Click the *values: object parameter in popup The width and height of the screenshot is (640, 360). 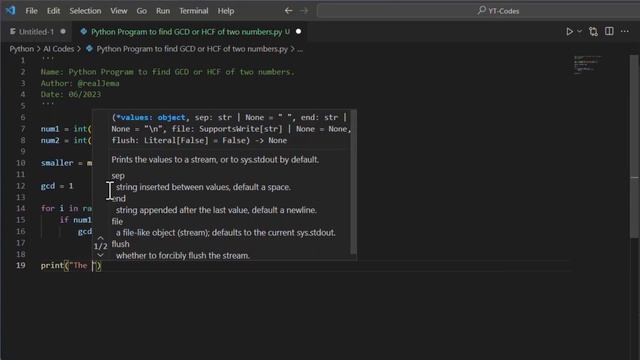click(151, 118)
